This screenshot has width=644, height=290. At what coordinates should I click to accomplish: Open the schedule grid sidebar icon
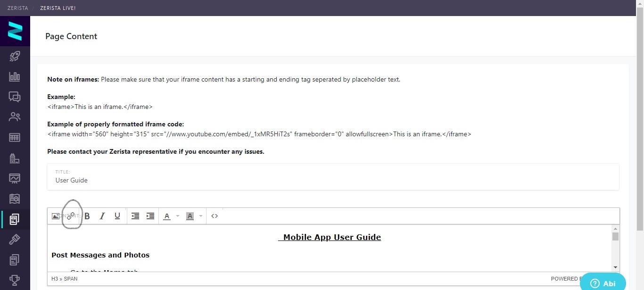(15, 138)
